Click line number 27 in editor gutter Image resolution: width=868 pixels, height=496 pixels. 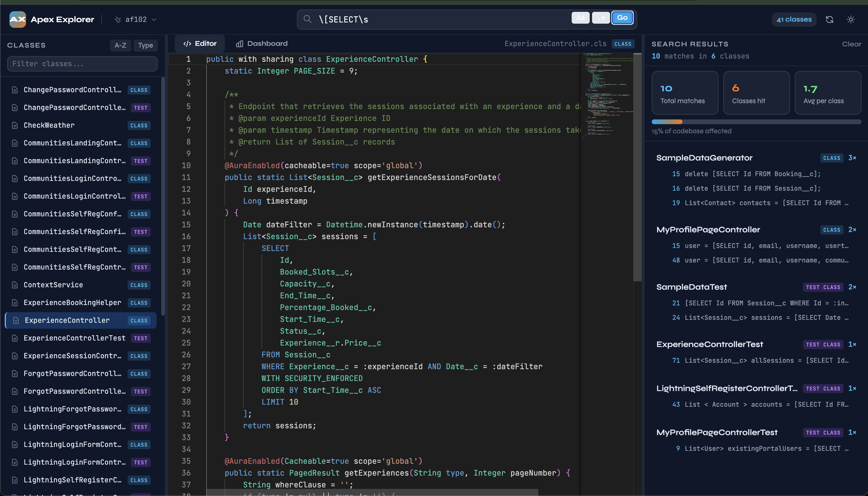[x=186, y=367]
